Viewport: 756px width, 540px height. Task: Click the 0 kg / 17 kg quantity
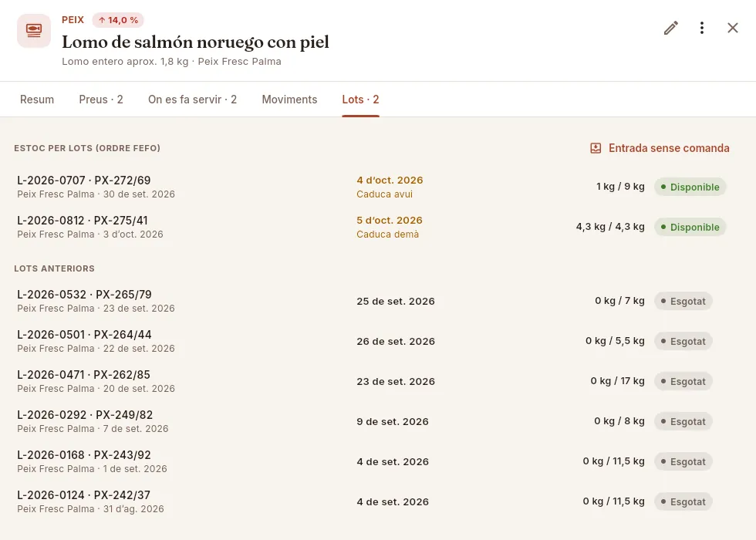[x=617, y=381]
